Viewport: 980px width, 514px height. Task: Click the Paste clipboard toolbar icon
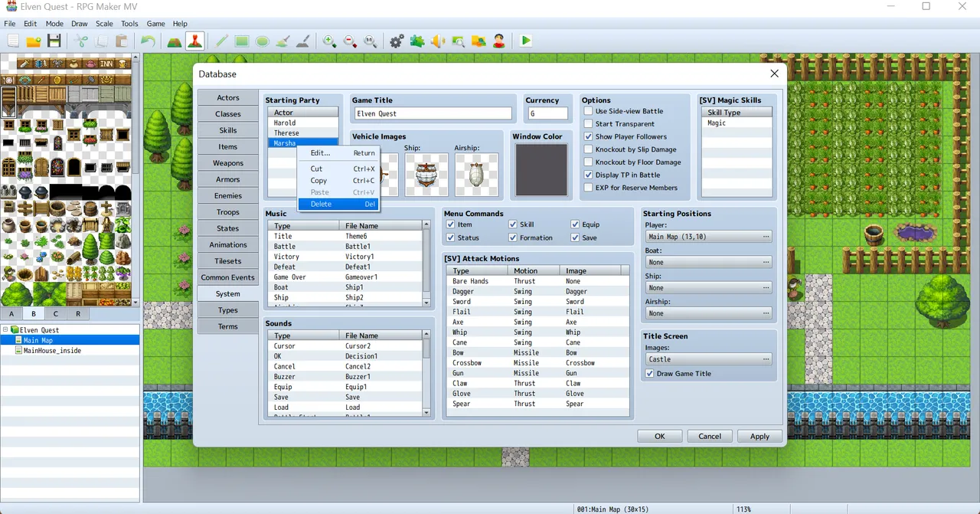coord(122,41)
